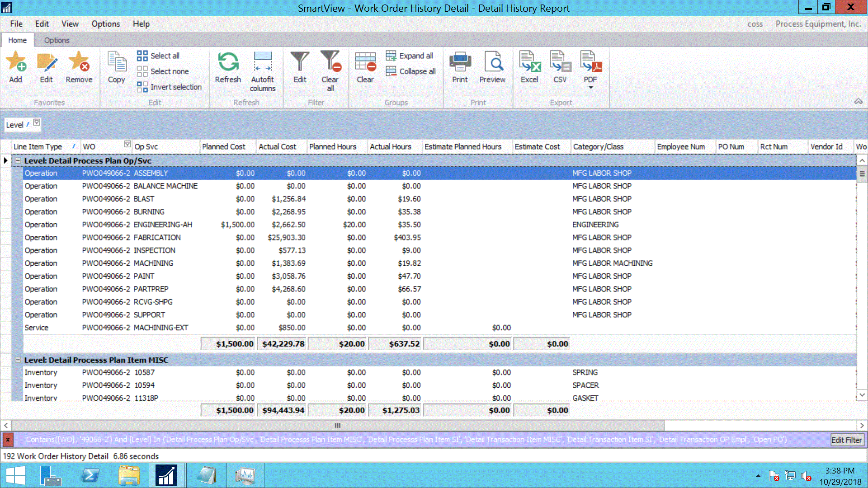Click Select all in Edit group
The height and width of the screenshot is (488, 868).
tap(158, 56)
